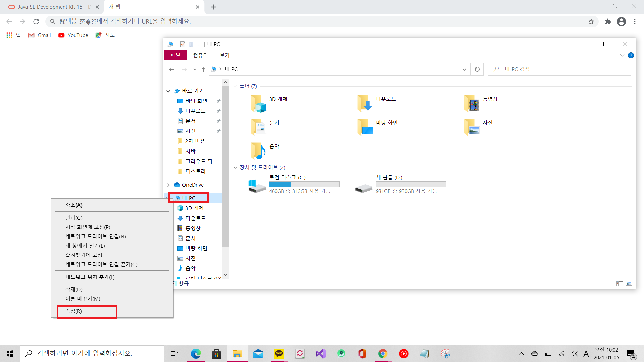
Task: Bookmark this page with the star icon
Action: click(591, 22)
